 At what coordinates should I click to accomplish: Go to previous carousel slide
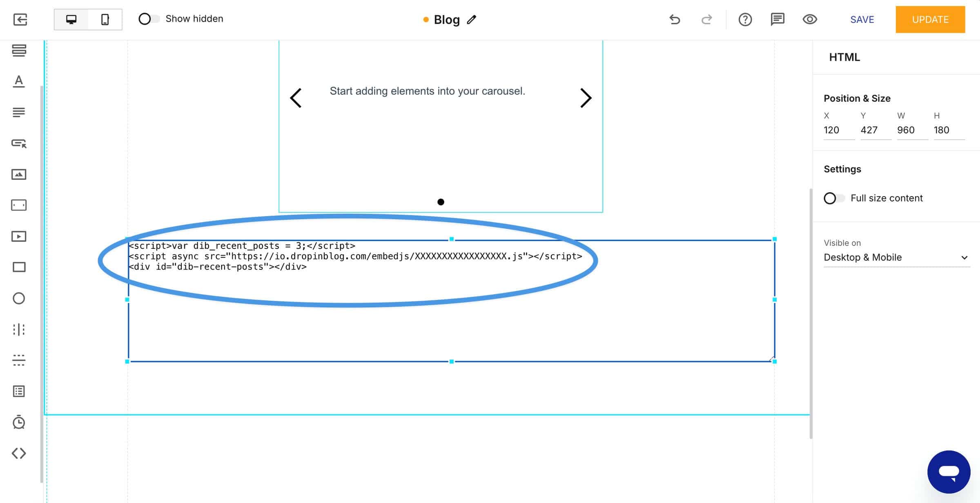[x=296, y=98]
